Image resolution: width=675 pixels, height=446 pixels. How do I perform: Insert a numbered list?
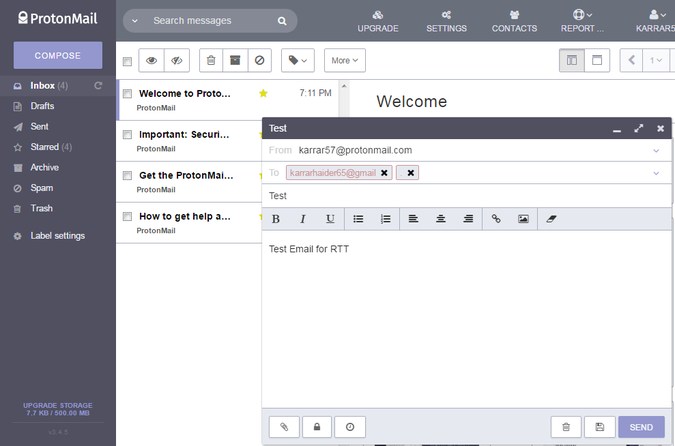coord(386,219)
